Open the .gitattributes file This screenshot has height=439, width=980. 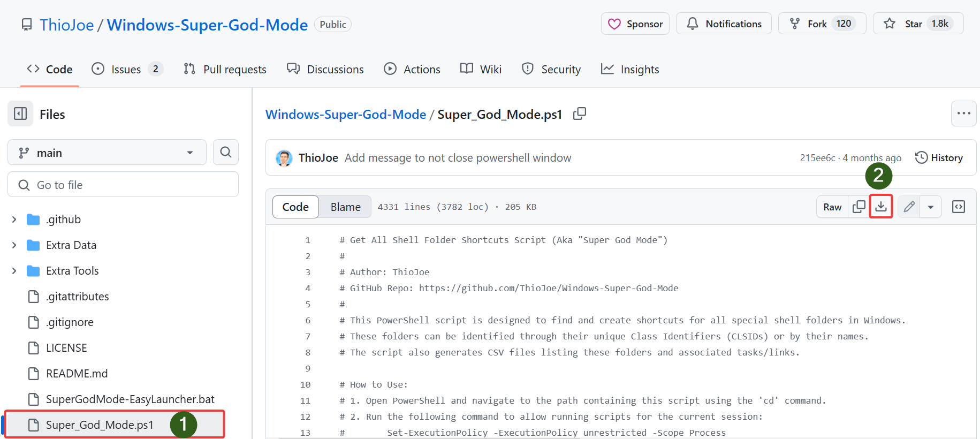coord(77,297)
